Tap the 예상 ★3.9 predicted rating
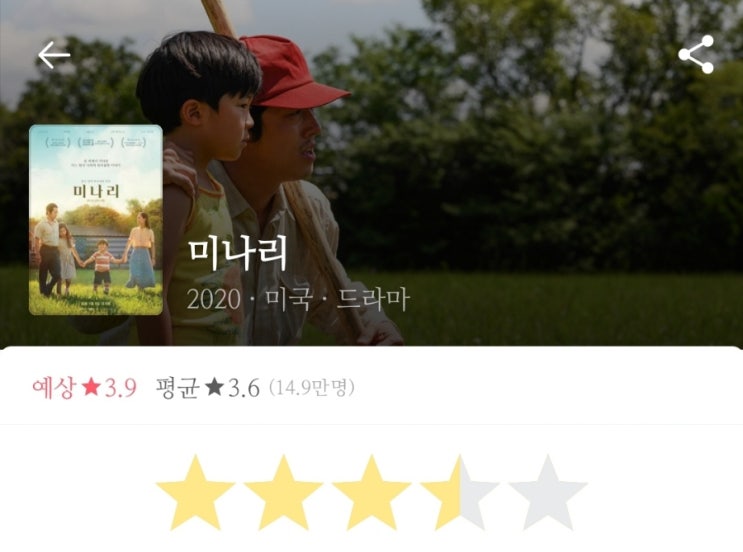 (x=84, y=388)
